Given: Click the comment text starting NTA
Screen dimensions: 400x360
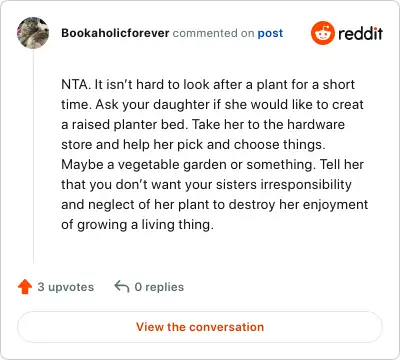Looking at the screenshot, I should click(x=215, y=154).
